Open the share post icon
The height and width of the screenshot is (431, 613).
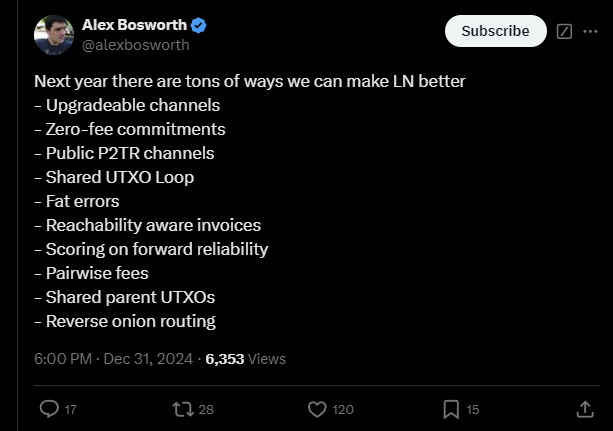(x=585, y=409)
